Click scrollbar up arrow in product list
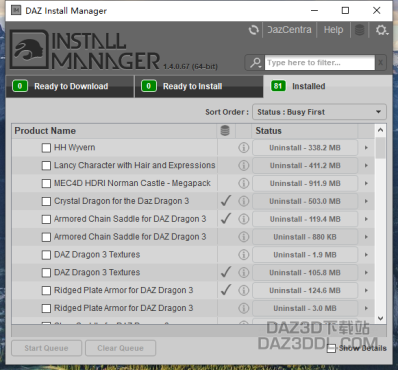 click(x=380, y=130)
